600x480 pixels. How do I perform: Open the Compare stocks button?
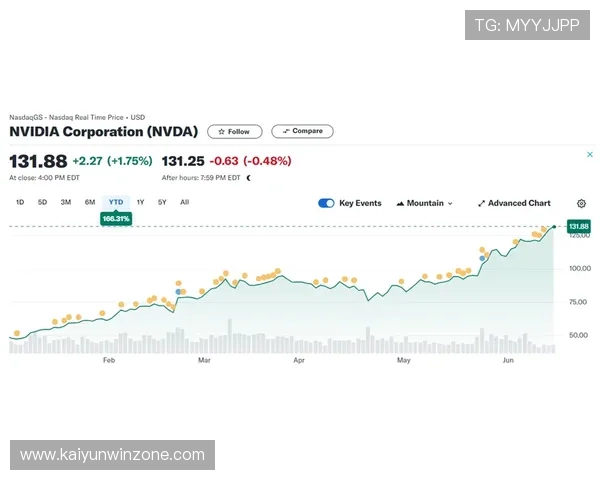(302, 131)
